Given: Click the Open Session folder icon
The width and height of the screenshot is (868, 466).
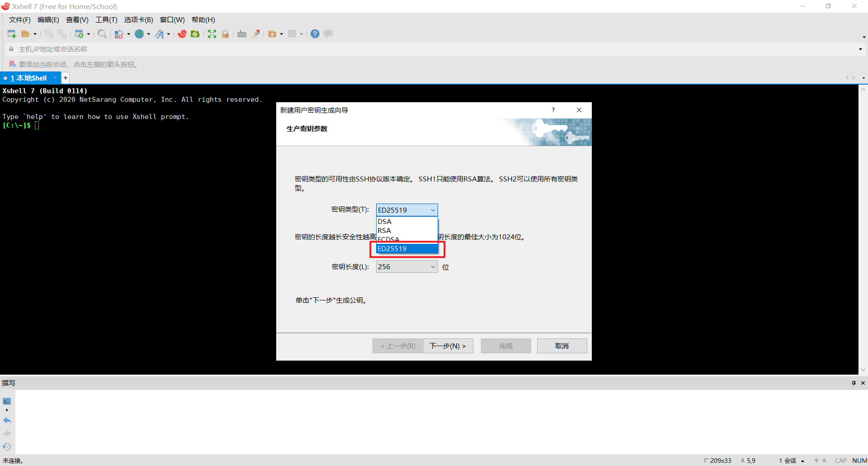Looking at the screenshot, I should (x=26, y=34).
